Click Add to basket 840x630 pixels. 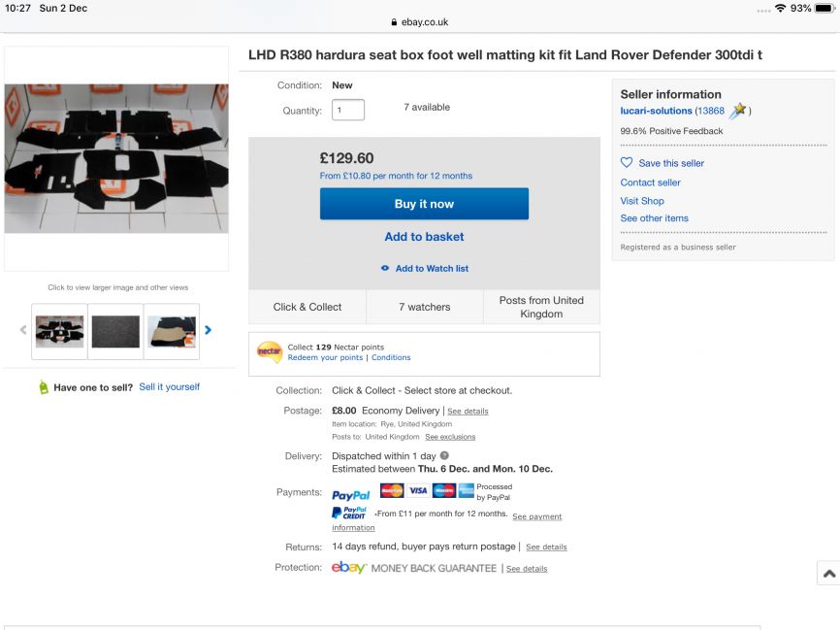(424, 237)
